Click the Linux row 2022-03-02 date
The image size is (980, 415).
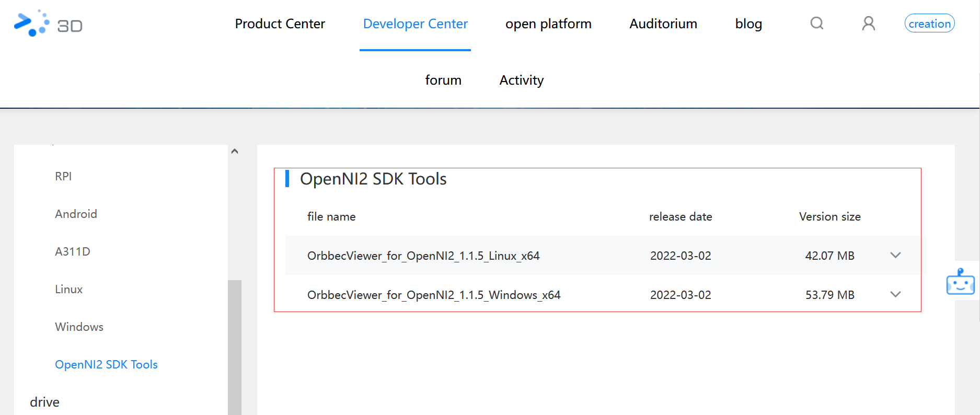point(681,256)
